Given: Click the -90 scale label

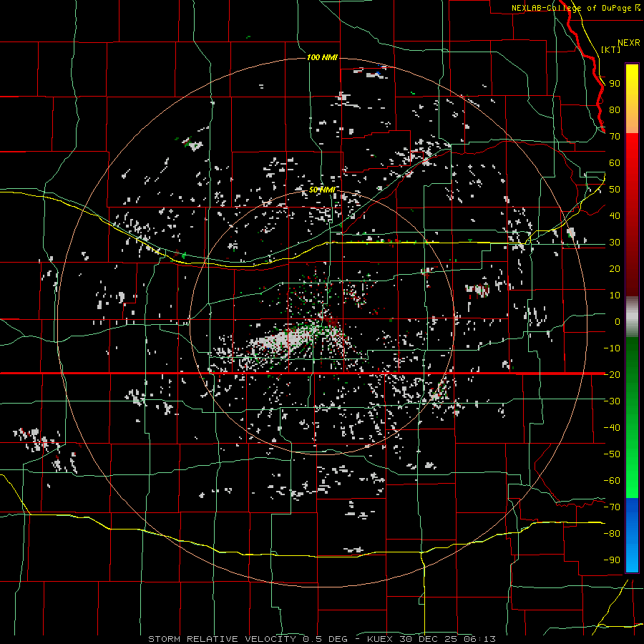Looking at the screenshot, I should coord(612,560).
